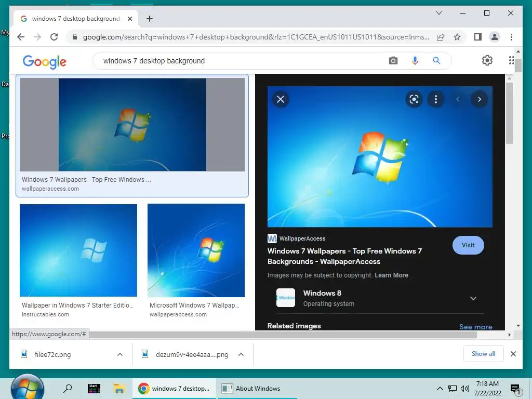Close the windows 7 desktop background tab
Viewport: 532px width, 399px height.
tap(129, 19)
